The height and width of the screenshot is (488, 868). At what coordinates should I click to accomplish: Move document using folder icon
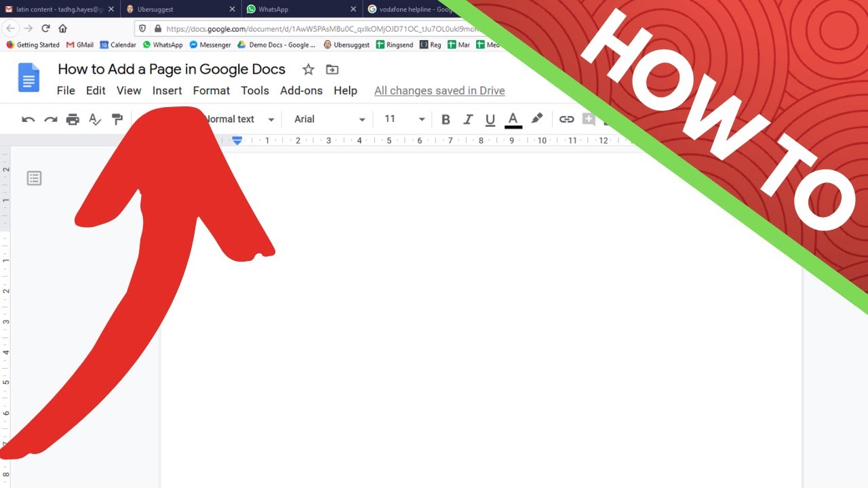point(332,69)
